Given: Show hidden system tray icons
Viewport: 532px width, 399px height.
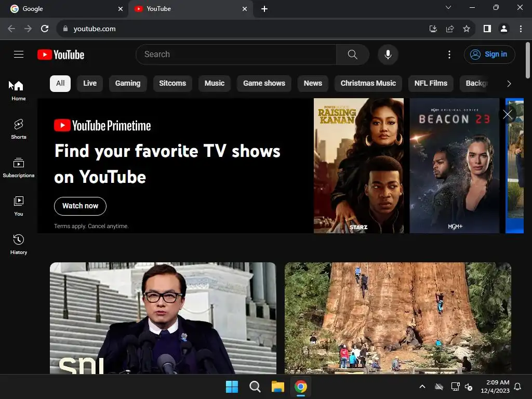Looking at the screenshot, I should tap(422, 387).
